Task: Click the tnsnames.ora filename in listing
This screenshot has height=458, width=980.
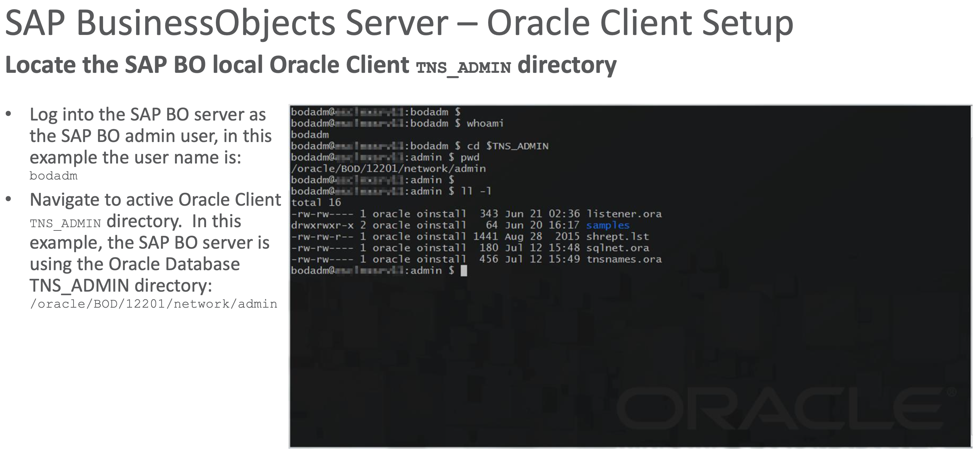Action: point(624,260)
